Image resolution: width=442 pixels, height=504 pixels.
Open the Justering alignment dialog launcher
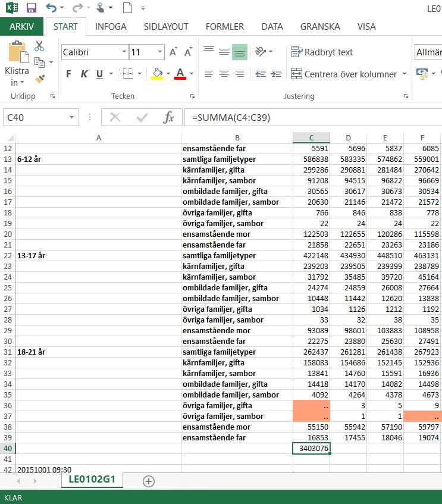(x=406, y=96)
